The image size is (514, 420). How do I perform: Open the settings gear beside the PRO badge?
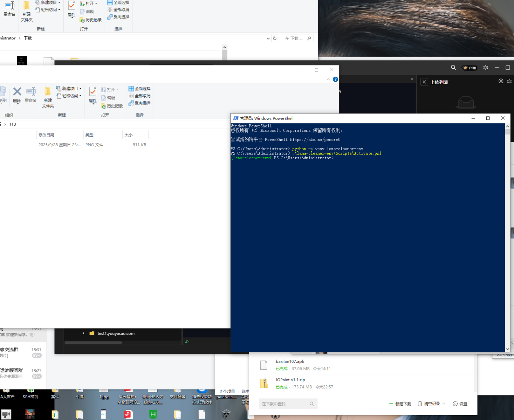486,67
